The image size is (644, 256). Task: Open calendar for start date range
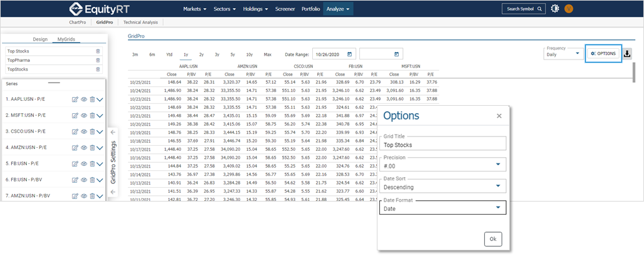click(350, 54)
